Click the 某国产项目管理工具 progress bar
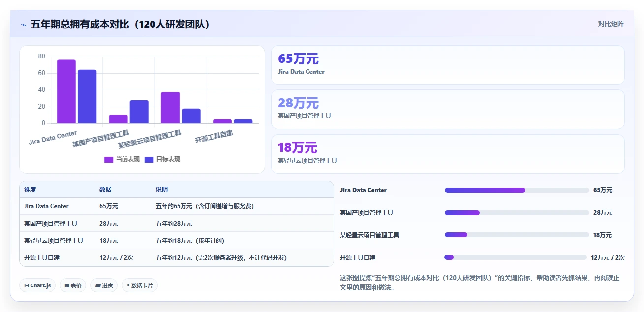644x312 pixels. pyautogui.click(x=517, y=213)
